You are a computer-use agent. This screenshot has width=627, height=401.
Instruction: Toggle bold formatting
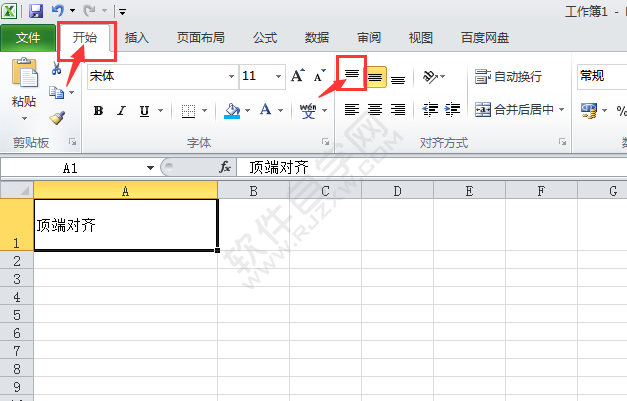coord(98,111)
